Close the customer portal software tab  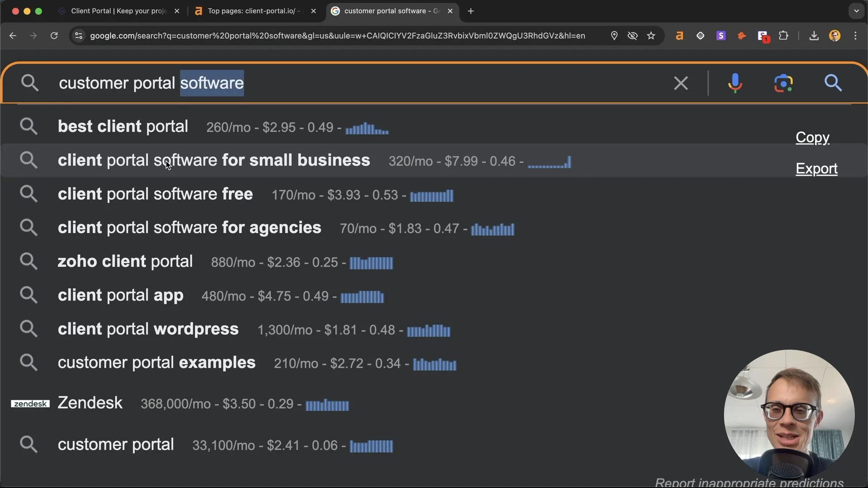tap(450, 11)
